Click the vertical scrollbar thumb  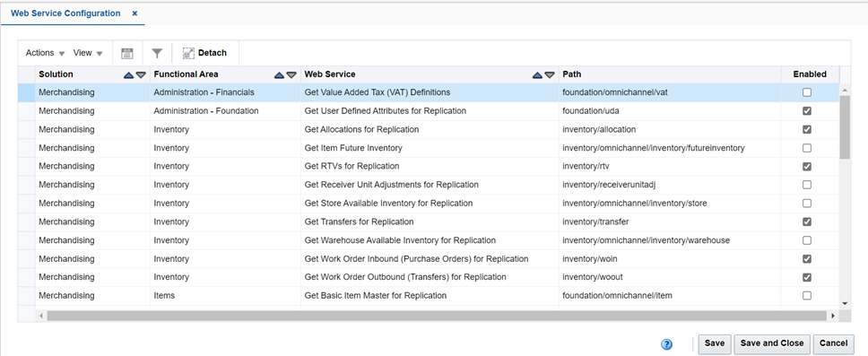845,126
